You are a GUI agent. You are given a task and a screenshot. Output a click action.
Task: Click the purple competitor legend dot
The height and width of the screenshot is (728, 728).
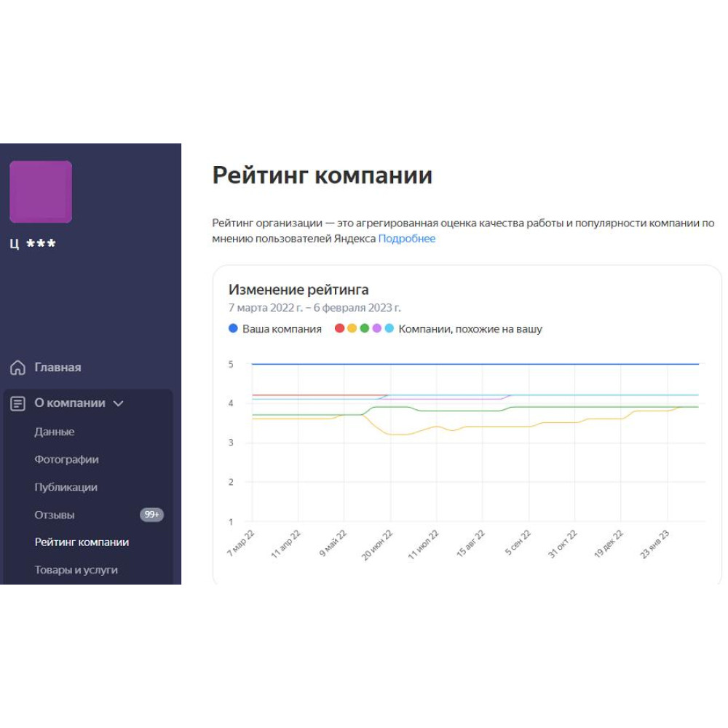pyautogui.click(x=376, y=329)
